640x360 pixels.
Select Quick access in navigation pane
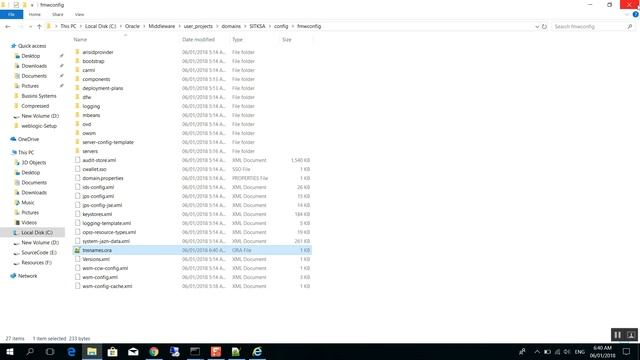click(32, 46)
